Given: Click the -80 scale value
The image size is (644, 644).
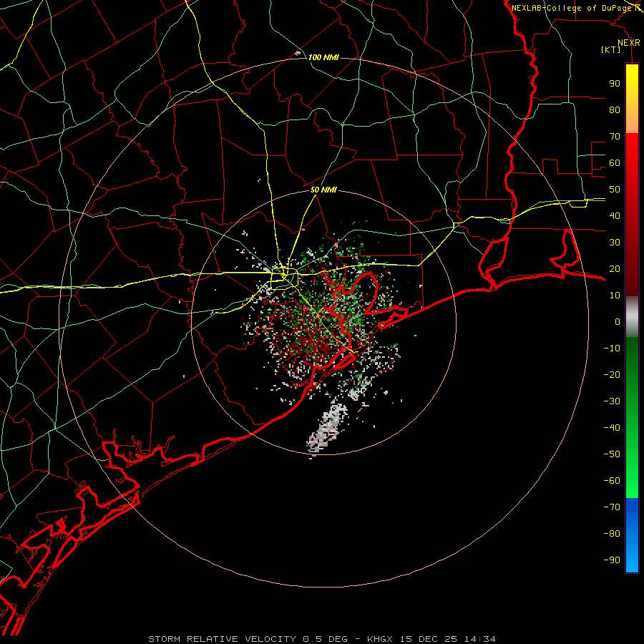Looking at the screenshot, I should coord(612,534).
